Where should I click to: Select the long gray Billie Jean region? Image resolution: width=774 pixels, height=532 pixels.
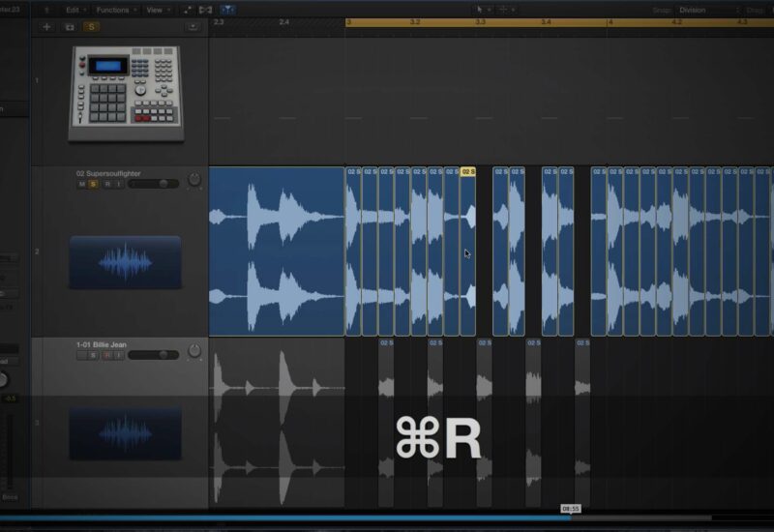tap(277, 423)
